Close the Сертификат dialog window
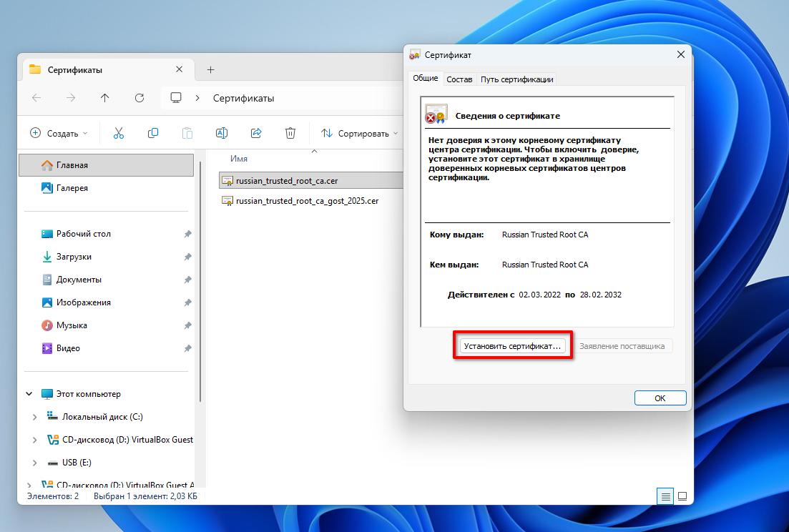The image size is (789, 532). [681, 54]
